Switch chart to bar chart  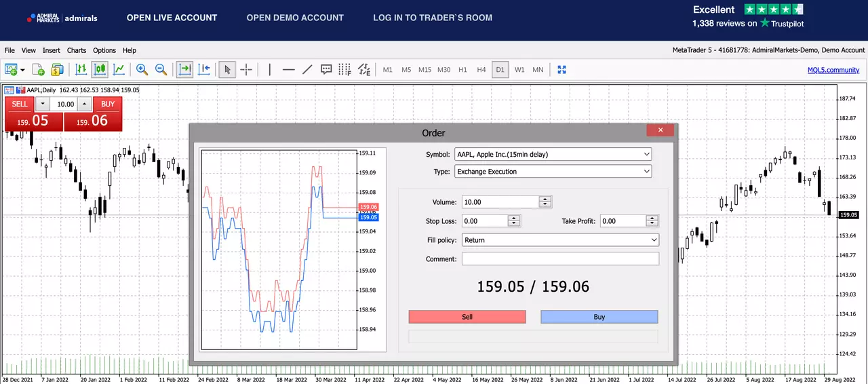[x=81, y=69]
